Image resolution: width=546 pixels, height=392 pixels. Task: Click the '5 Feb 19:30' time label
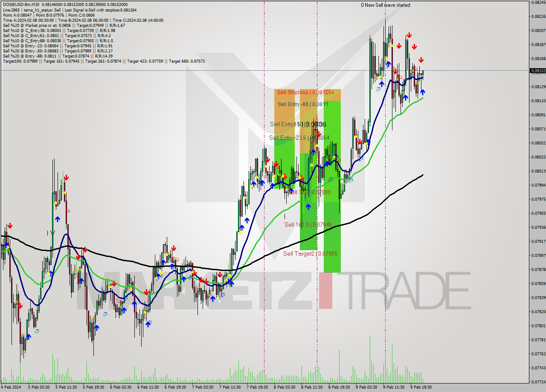click(93, 387)
